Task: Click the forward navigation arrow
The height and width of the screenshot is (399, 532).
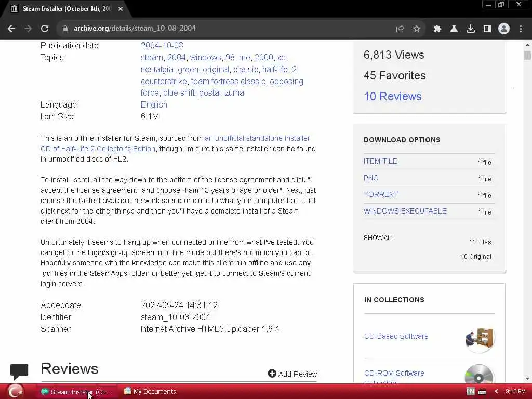Action: click(28, 29)
